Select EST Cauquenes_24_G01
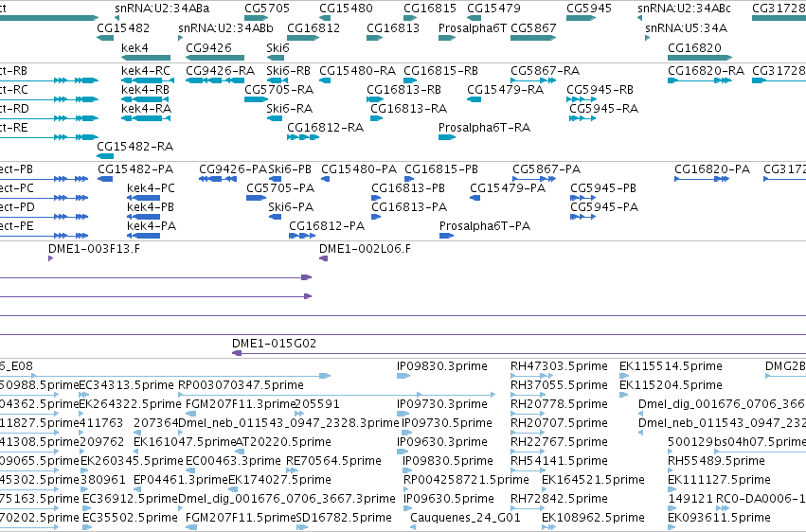This screenshot has height=532, width=806. click(x=465, y=517)
